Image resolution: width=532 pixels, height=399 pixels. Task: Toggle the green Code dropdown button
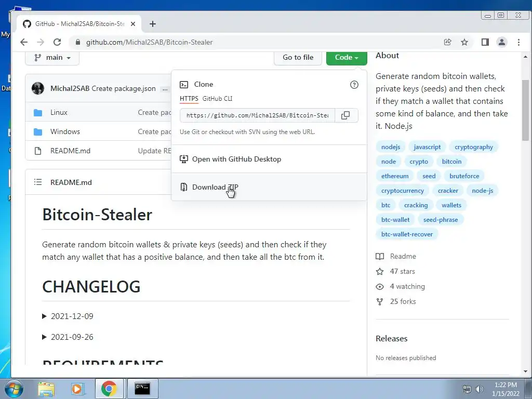pos(347,57)
